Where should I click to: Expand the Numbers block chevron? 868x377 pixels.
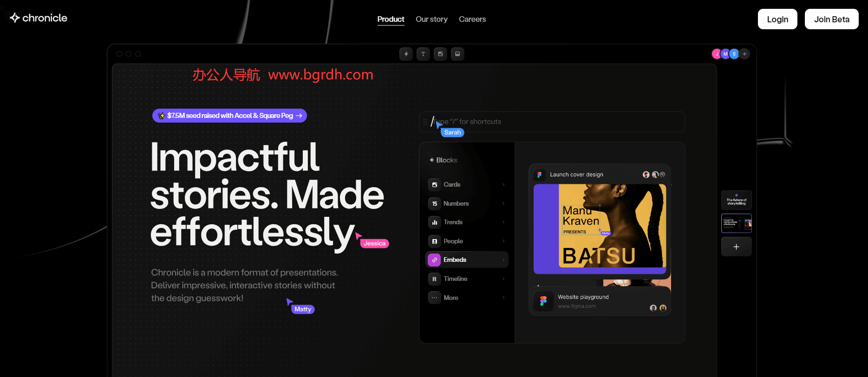coord(503,204)
